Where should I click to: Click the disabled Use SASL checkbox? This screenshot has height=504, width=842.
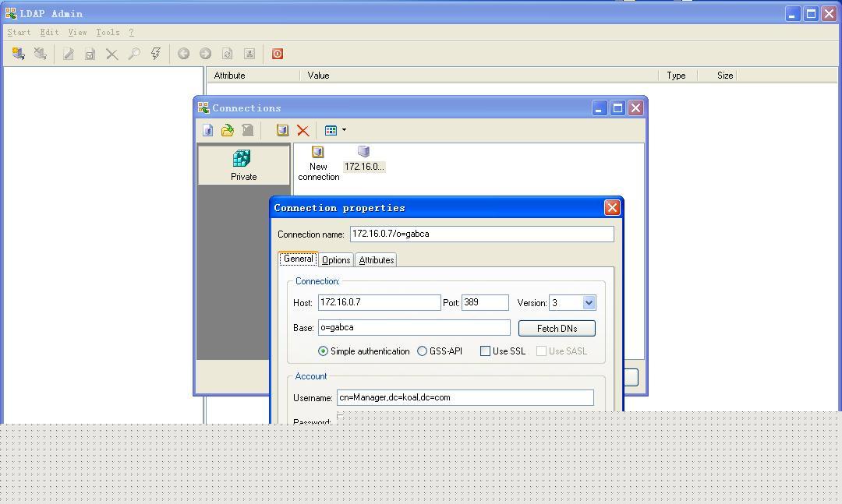541,351
